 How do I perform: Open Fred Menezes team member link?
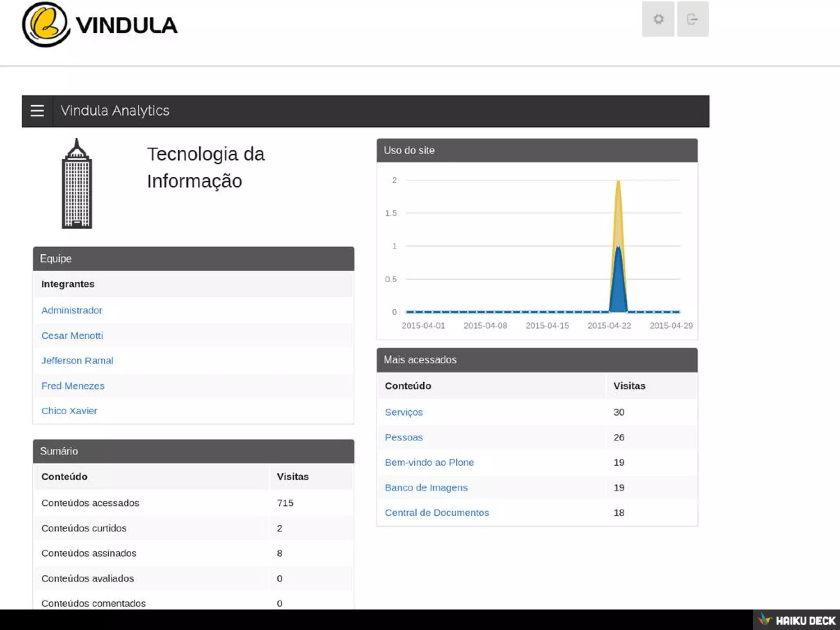[x=73, y=386]
